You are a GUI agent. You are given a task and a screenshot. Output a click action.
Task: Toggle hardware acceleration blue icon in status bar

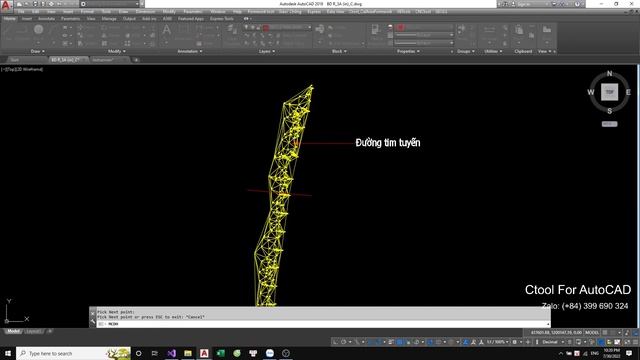click(601, 342)
